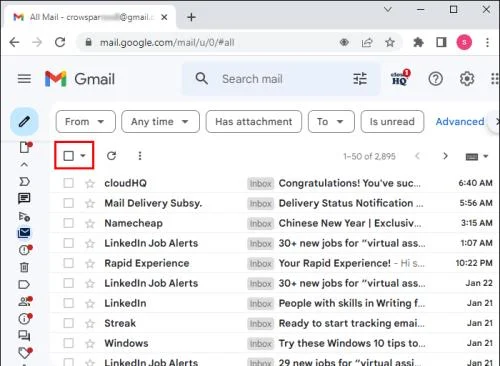Open the Important label icon in sidebar
Image resolution: width=500 pixels, height=366 pixels.
(24, 181)
